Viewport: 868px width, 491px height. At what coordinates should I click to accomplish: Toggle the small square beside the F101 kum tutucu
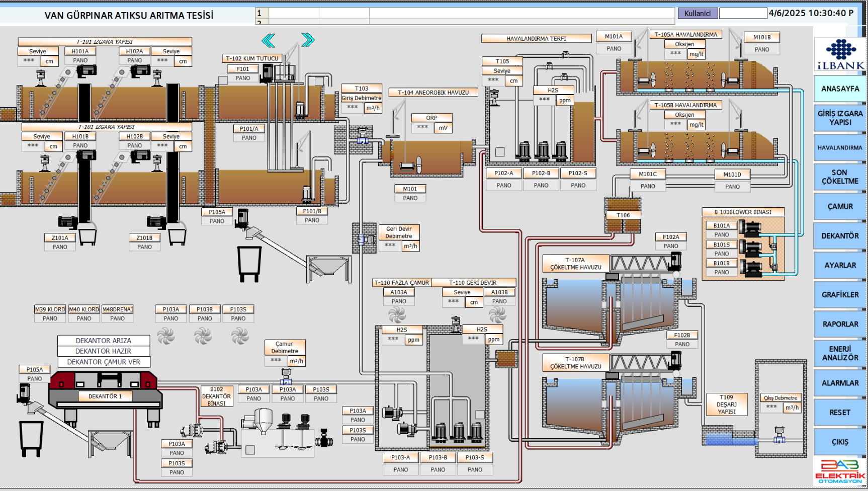click(x=223, y=80)
